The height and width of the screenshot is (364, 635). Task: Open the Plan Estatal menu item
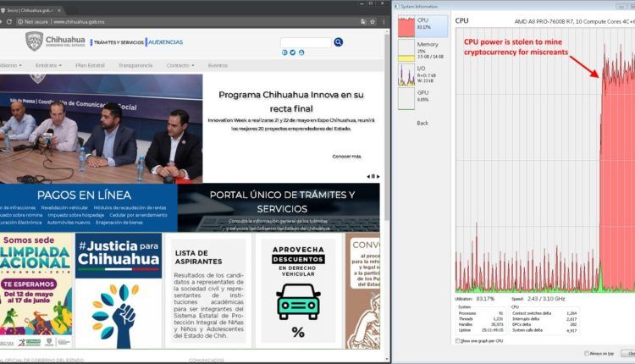pyautogui.click(x=91, y=65)
